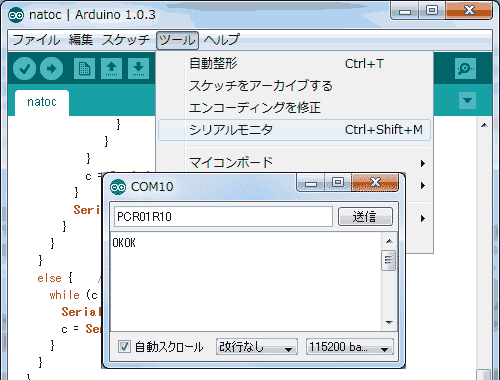The width and height of the screenshot is (500, 380).
Task: Open the tab options dropdown arrow
Action: (x=467, y=100)
